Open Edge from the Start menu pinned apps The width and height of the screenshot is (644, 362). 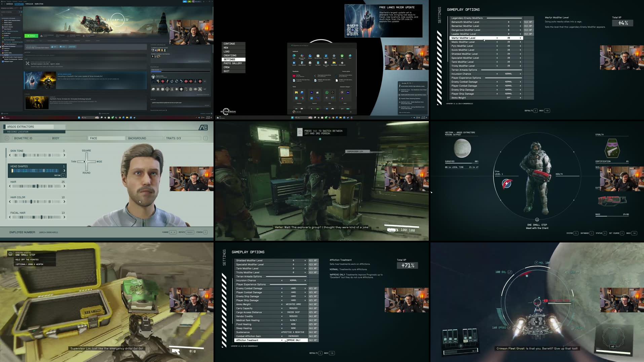(x=294, y=56)
